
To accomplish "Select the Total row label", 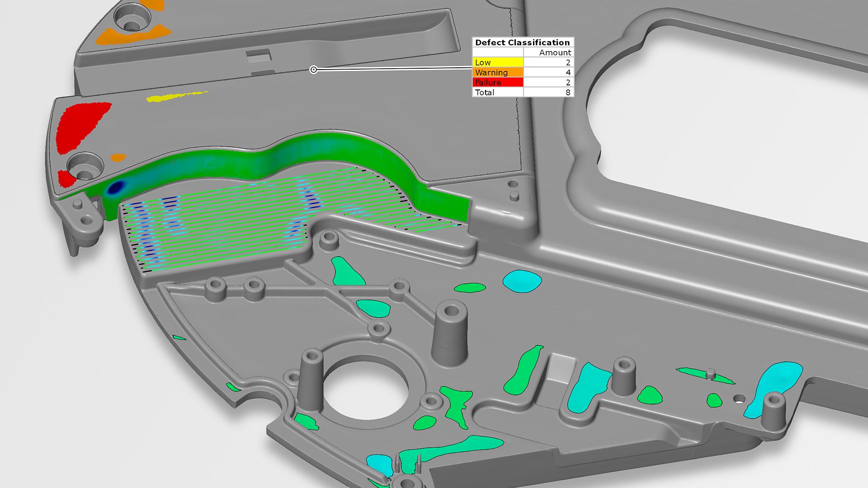I will point(485,92).
